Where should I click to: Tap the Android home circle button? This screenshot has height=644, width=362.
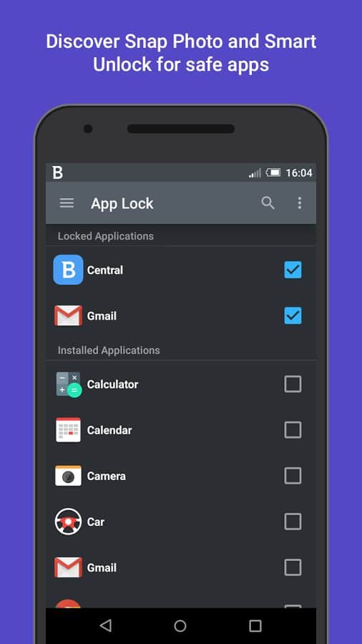coord(180,625)
